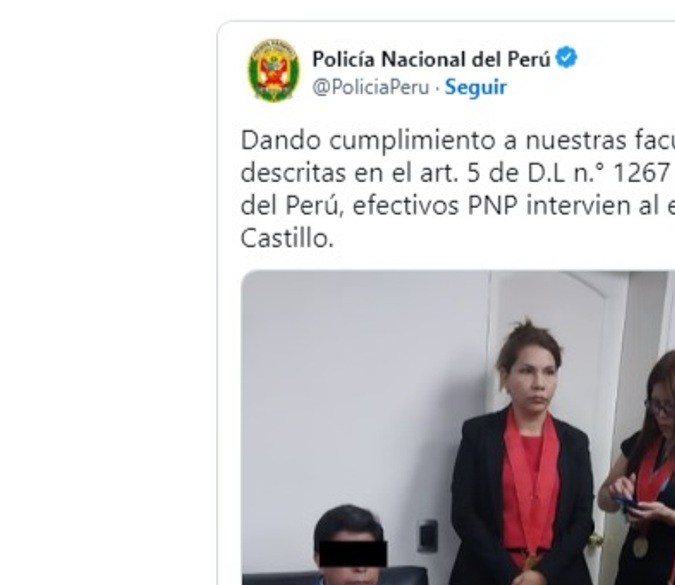This screenshot has width=675, height=585.
Task: Open the embedded tweet photo
Action: 458,427
